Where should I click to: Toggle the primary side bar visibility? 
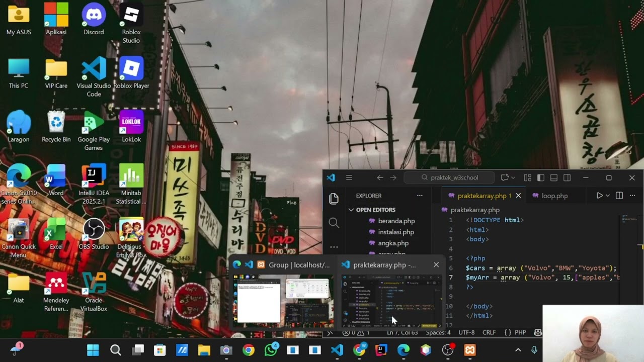coord(541,177)
